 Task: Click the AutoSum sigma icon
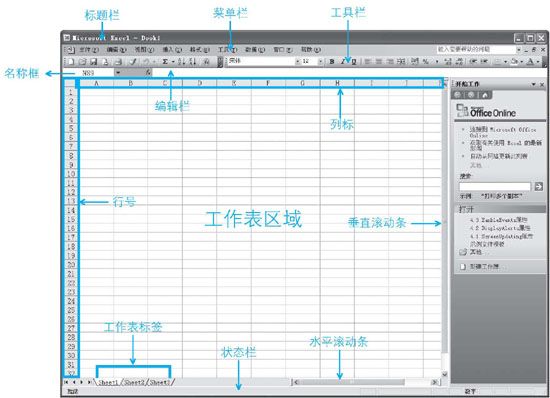click(165, 62)
